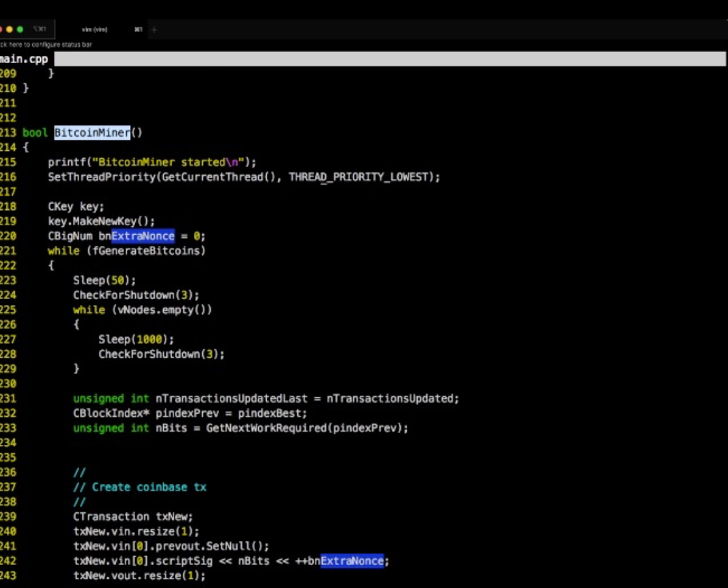Open a new terminal tab with plus button
This screenshot has width=728, height=588.
154,30
